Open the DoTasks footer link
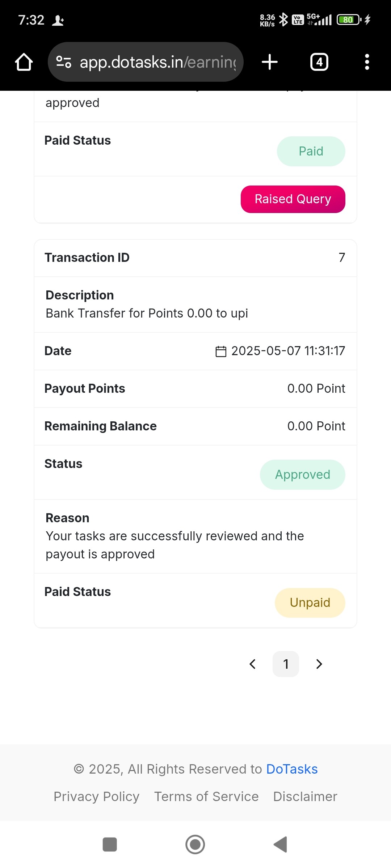 (292, 769)
